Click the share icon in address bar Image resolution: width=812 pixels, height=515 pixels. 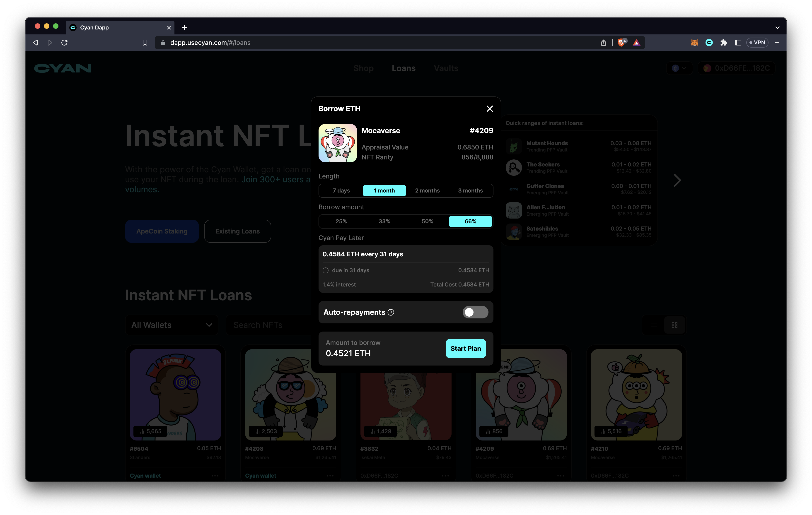click(604, 43)
